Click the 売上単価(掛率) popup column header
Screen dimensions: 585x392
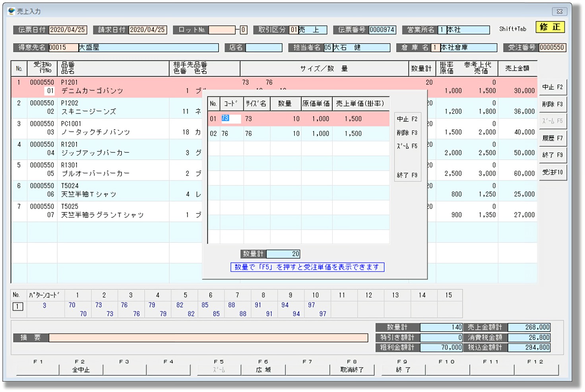360,104
